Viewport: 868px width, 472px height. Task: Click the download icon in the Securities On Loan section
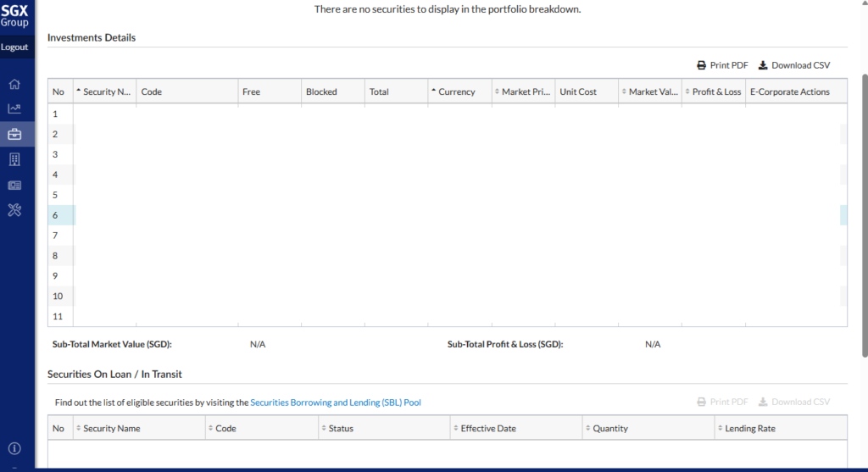[x=763, y=402]
